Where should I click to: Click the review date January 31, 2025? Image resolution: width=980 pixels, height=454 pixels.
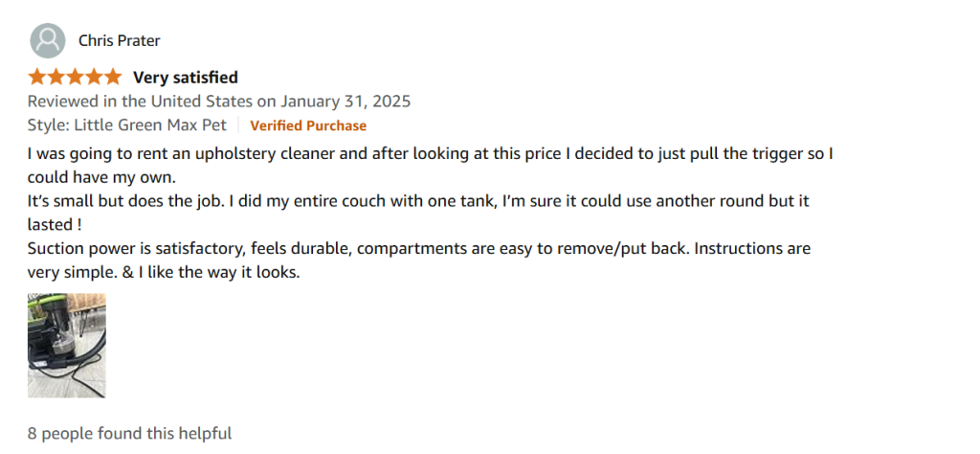(345, 102)
